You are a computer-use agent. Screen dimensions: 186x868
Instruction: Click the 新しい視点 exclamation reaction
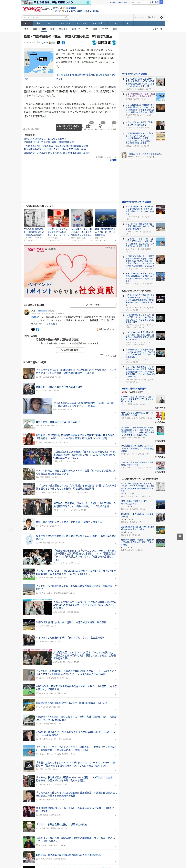[x=112, y=126]
